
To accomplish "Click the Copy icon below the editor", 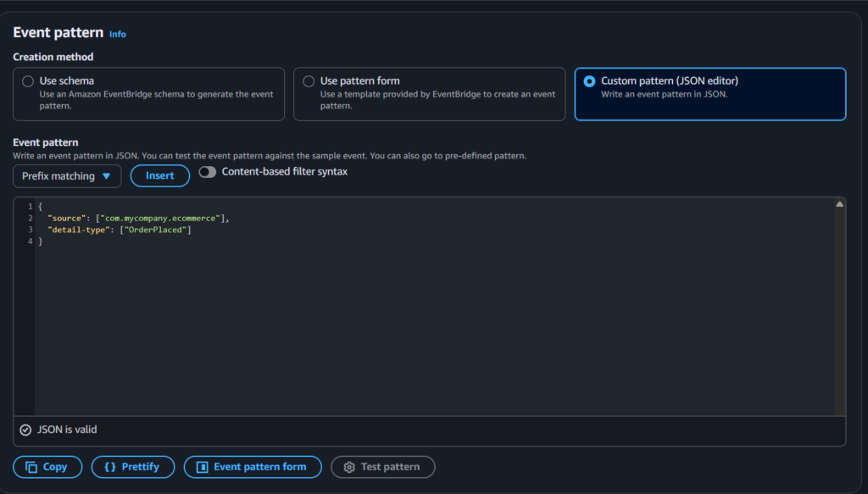I will (31, 467).
